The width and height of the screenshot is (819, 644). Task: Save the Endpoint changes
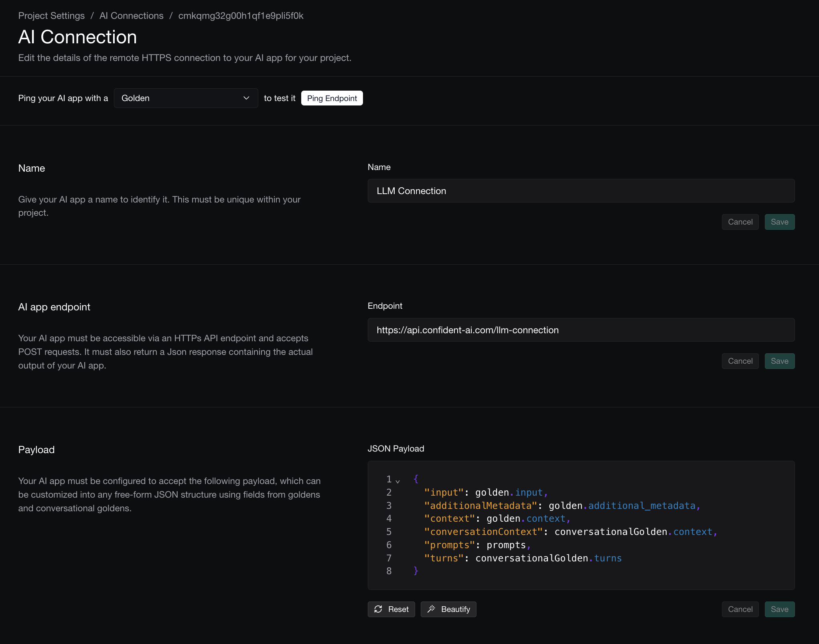(779, 361)
